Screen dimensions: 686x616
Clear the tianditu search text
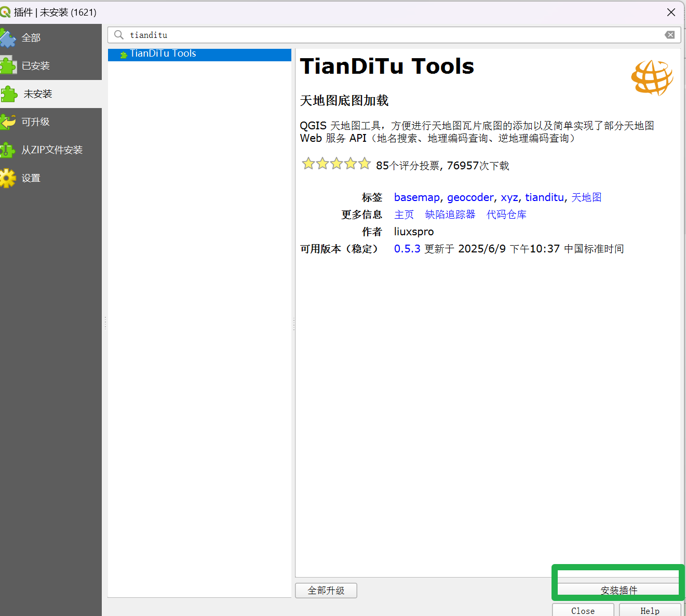[x=670, y=35]
